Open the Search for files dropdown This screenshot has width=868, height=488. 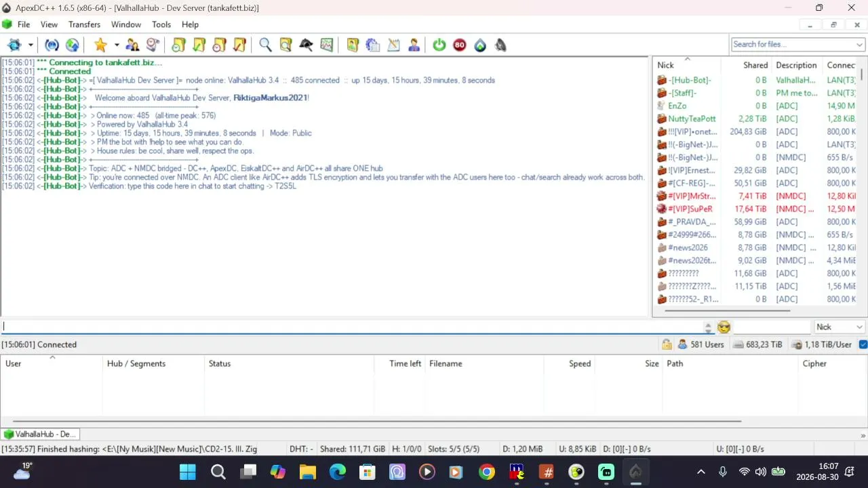click(859, 45)
